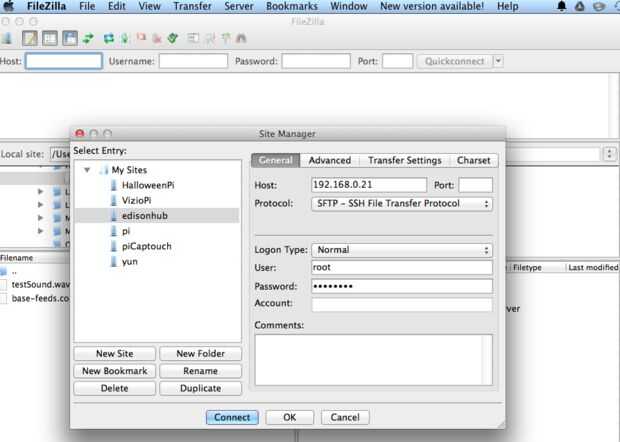Open the Edit menu

coord(117,6)
